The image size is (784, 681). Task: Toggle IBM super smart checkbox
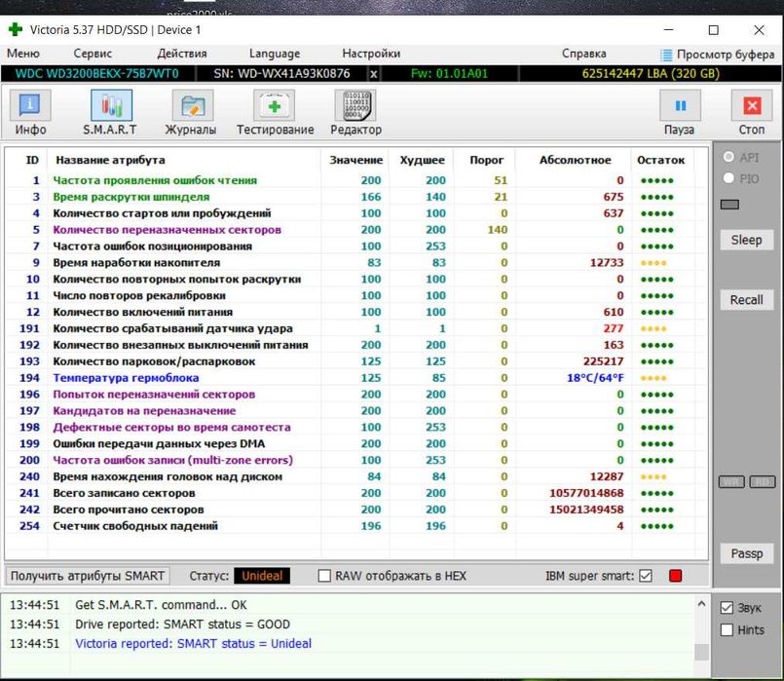646,576
